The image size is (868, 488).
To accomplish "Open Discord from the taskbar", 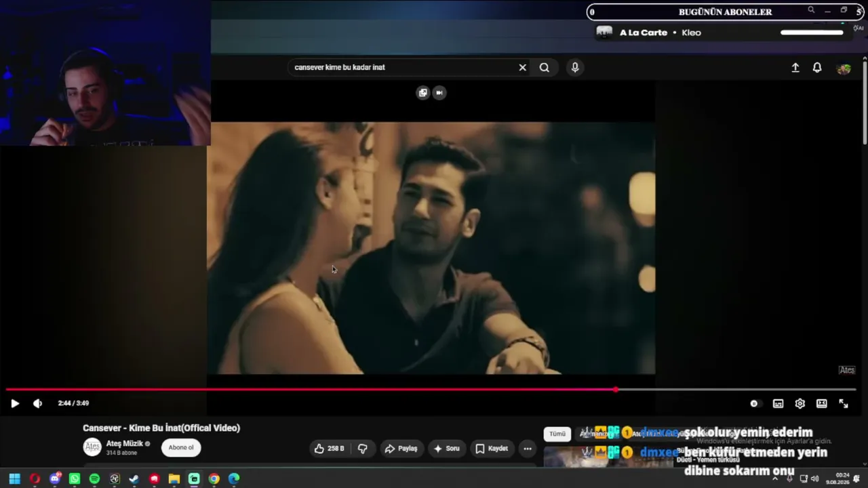I will click(x=55, y=479).
